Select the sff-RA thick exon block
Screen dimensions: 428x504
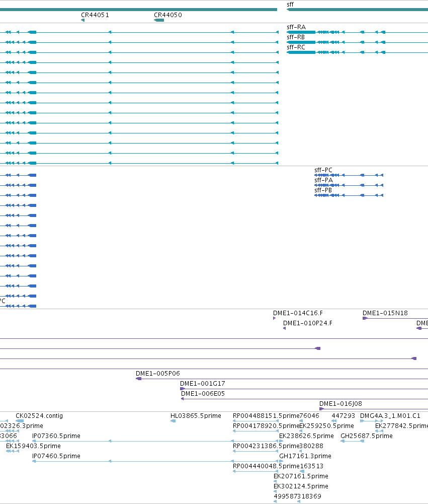301,32
